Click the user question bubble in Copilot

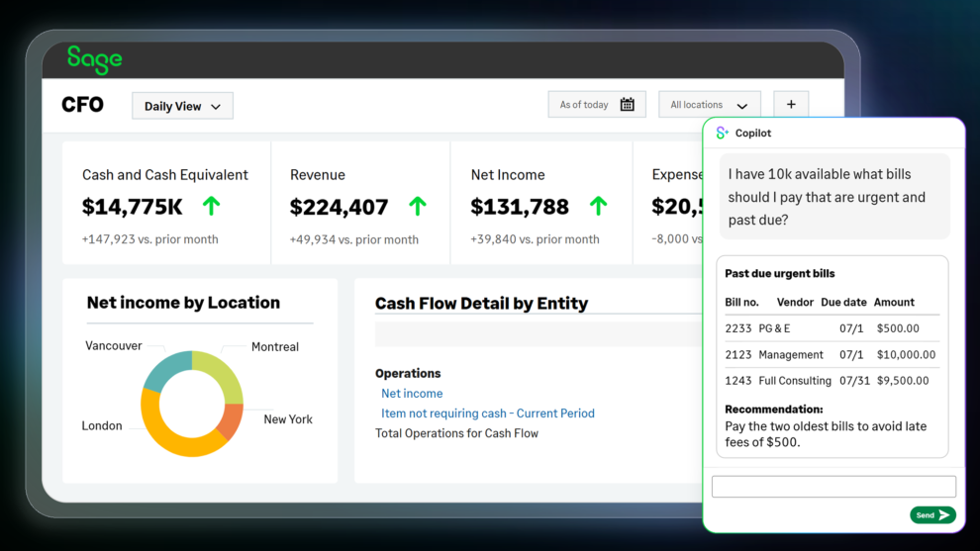(x=834, y=197)
